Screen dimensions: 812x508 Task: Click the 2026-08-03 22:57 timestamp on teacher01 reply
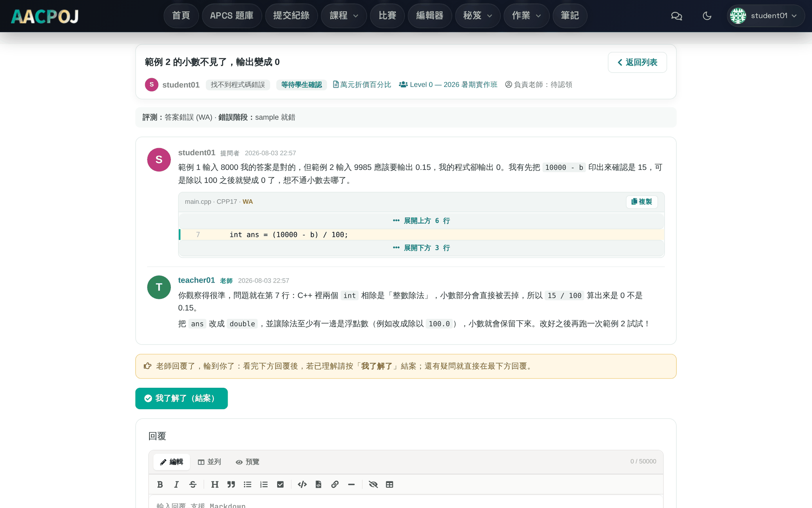pos(264,281)
